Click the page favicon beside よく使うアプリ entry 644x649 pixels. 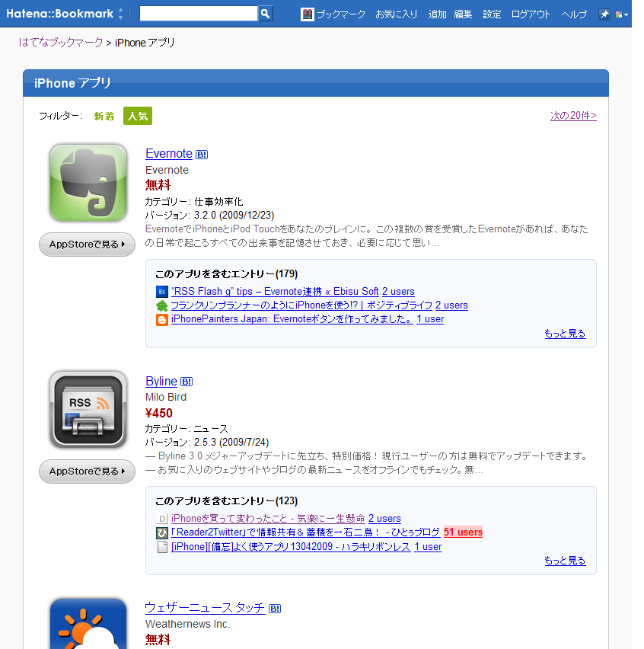(x=162, y=547)
